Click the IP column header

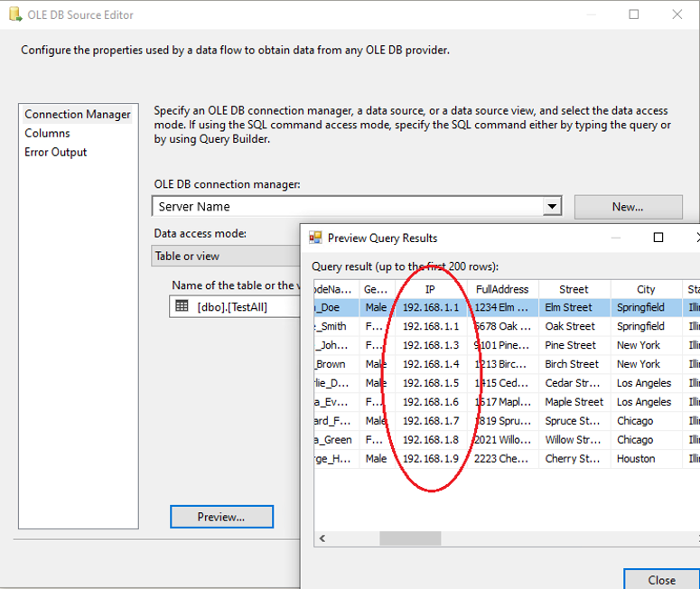431,289
